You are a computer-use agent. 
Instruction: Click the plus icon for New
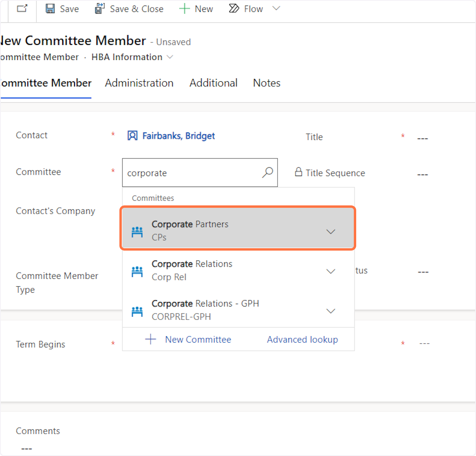pos(184,9)
